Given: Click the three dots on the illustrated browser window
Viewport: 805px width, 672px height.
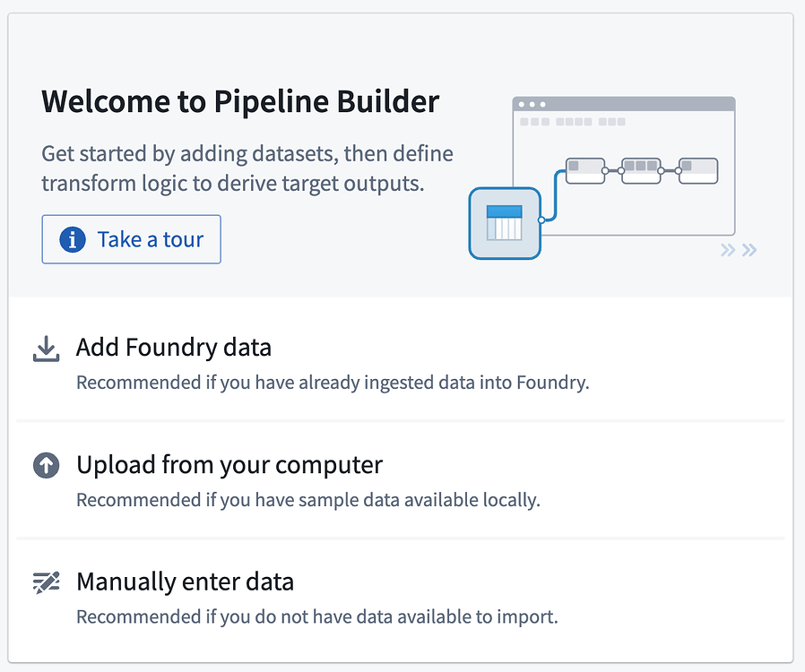Looking at the screenshot, I should click(528, 103).
